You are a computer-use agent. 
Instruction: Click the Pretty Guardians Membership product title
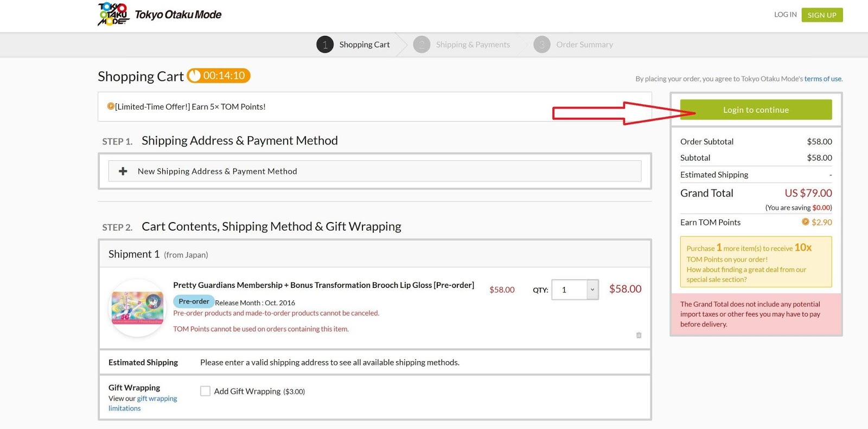click(323, 285)
